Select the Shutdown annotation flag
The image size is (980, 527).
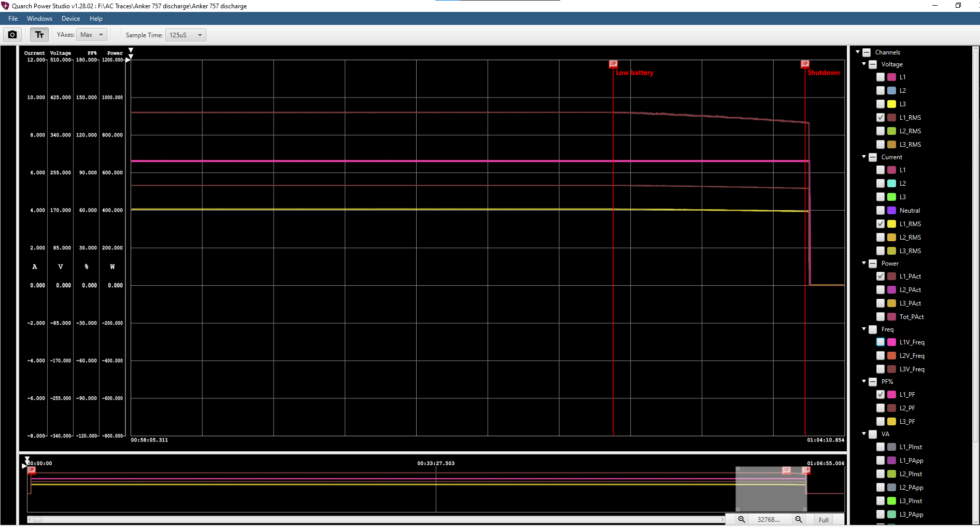805,64
